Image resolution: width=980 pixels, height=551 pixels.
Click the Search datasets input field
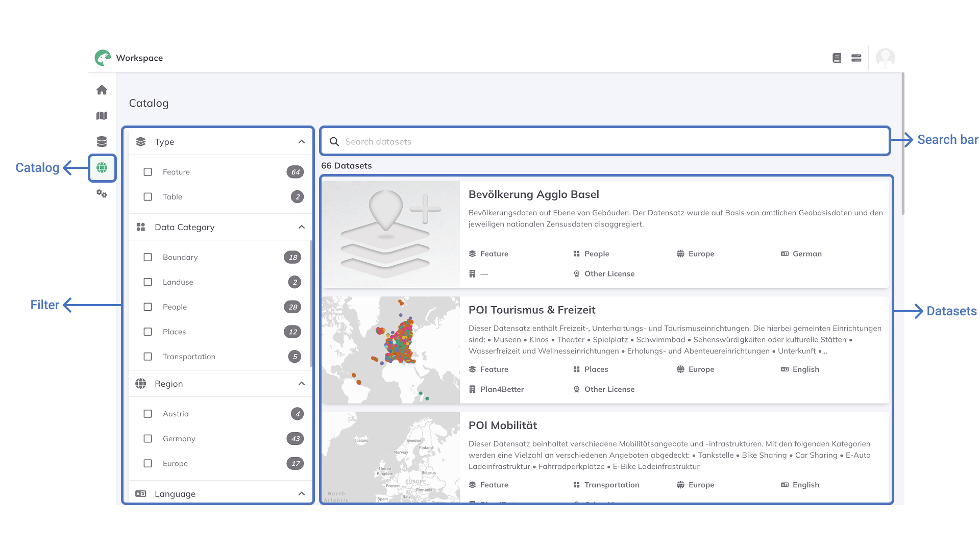point(561,141)
